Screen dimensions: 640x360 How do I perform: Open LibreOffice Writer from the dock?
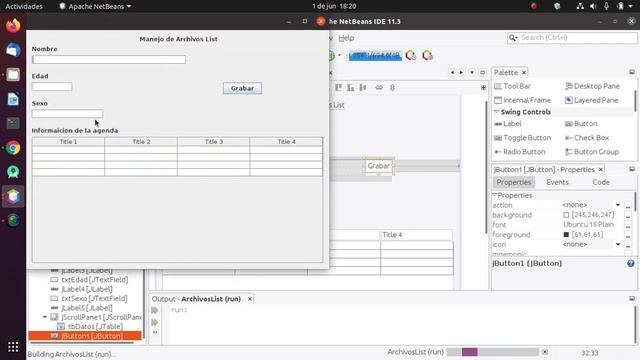13,99
